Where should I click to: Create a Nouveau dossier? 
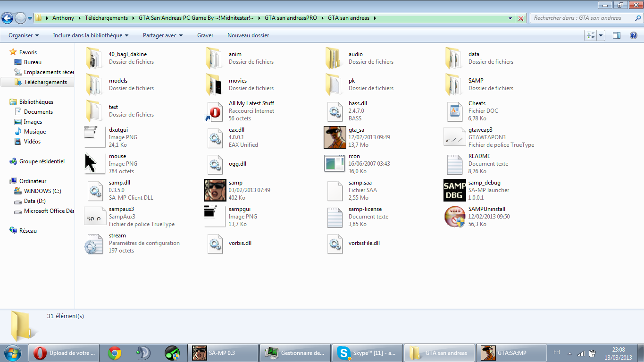[x=248, y=35]
